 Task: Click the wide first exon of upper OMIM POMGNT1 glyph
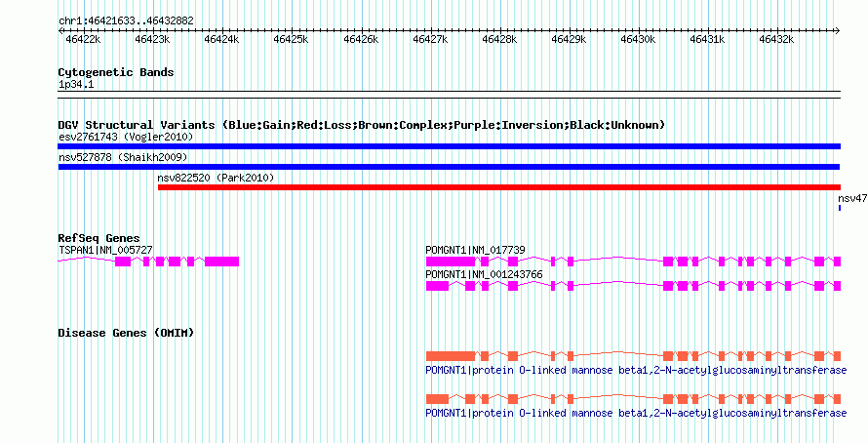coord(451,355)
